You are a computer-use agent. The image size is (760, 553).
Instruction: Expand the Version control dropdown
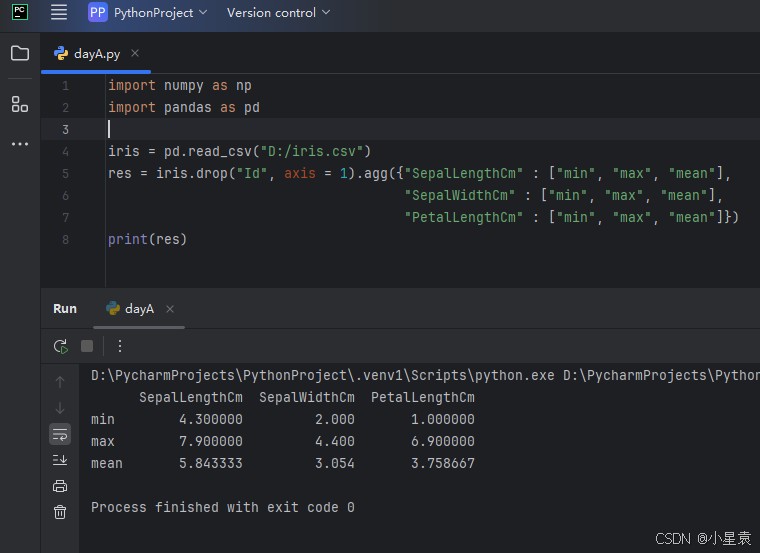278,13
